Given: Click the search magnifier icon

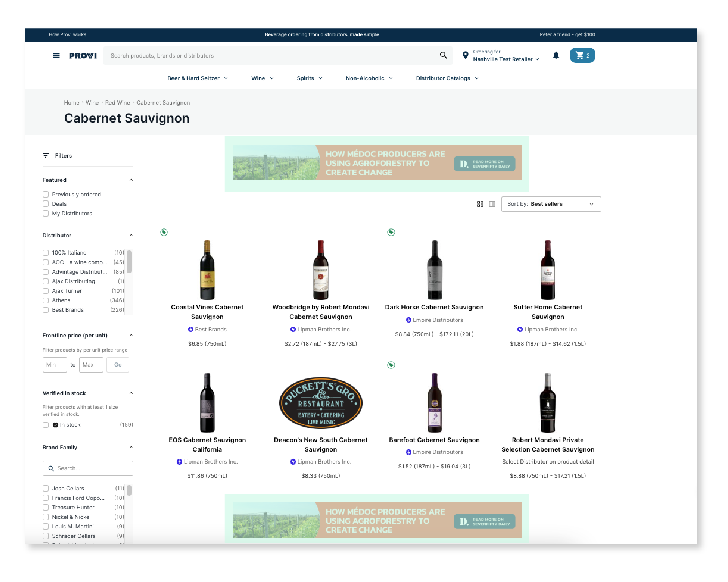Looking at the screenshot, I should tap(443, 55).
